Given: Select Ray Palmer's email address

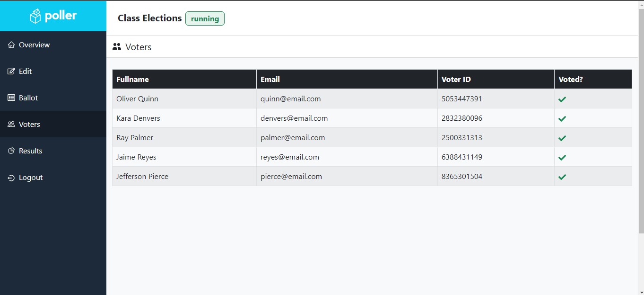Looking at the screenshot, I should coord(293,137).
